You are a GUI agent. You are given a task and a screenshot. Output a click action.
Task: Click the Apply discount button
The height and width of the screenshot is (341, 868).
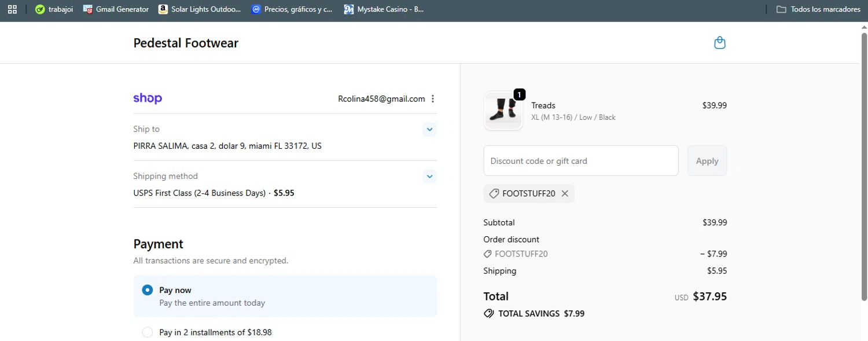707,161
